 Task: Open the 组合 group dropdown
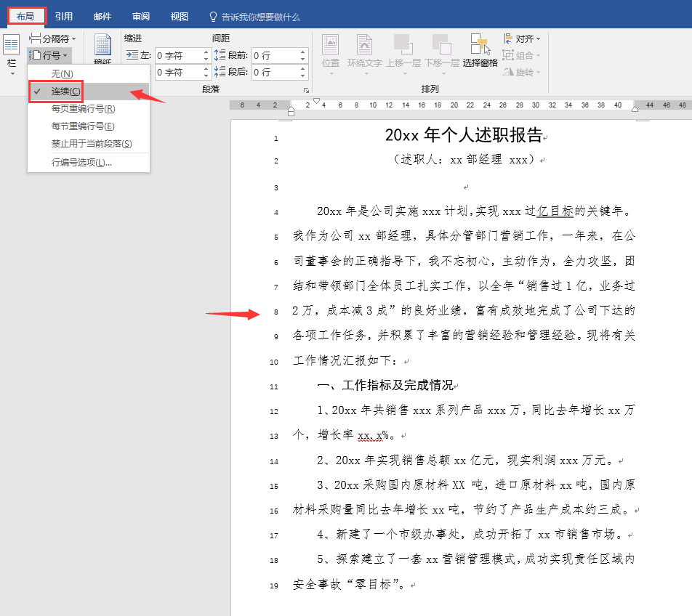pyautogui.click(x=522, y=55)
